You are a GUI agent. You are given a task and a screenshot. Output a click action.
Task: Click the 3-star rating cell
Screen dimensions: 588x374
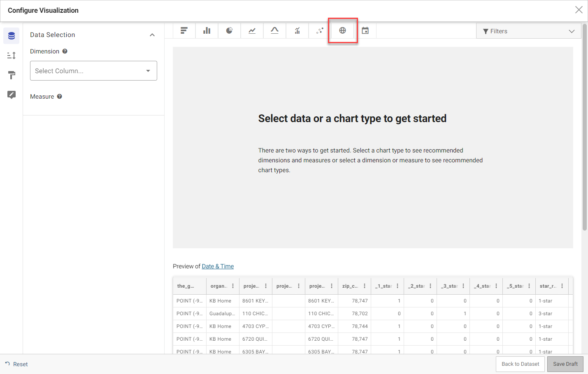tap(552, 314)
